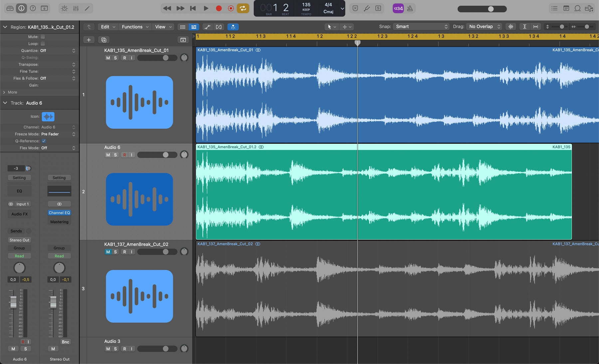Open the Freeze Mode dropdown

[x=58, y=134]
